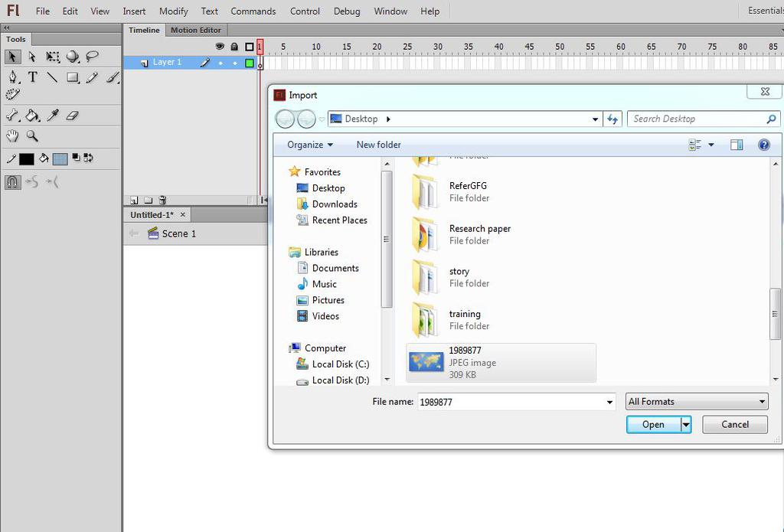Click the New folder button
The height and width of the screenshot is (532, 784).
[x=378, y=145]
